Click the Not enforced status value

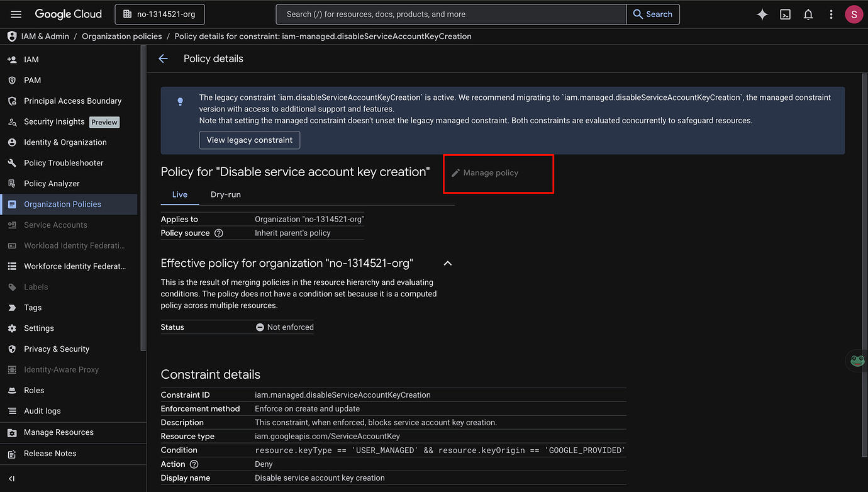pos(284,327)
